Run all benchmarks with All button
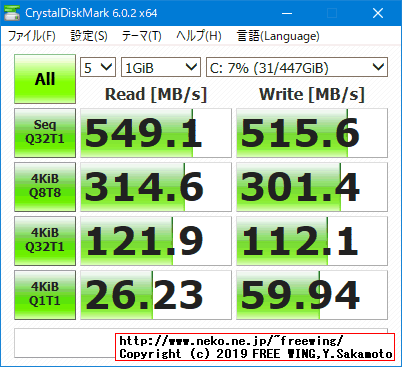 pyautogui.click(x=45, y=79)
